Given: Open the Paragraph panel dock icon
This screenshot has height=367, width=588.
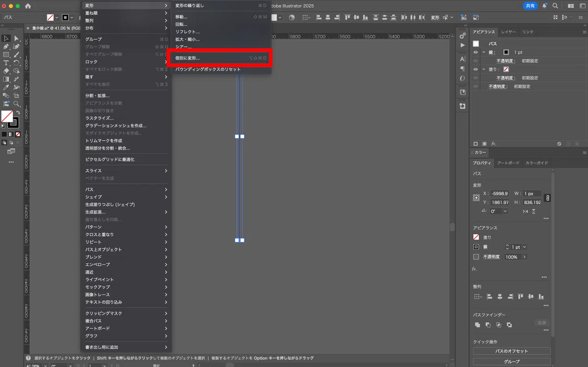Looking at the screenshot, I should 463,69.
